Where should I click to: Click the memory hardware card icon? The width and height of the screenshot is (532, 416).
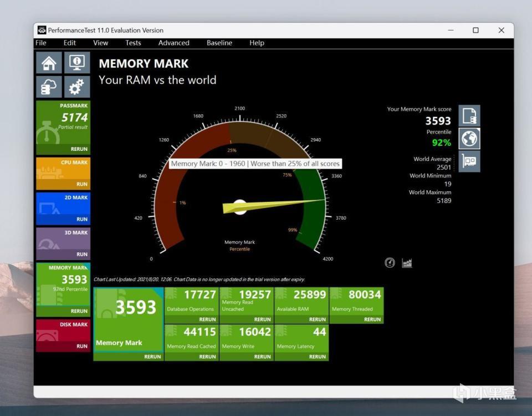pyautogui.click(x=469, y=161)
